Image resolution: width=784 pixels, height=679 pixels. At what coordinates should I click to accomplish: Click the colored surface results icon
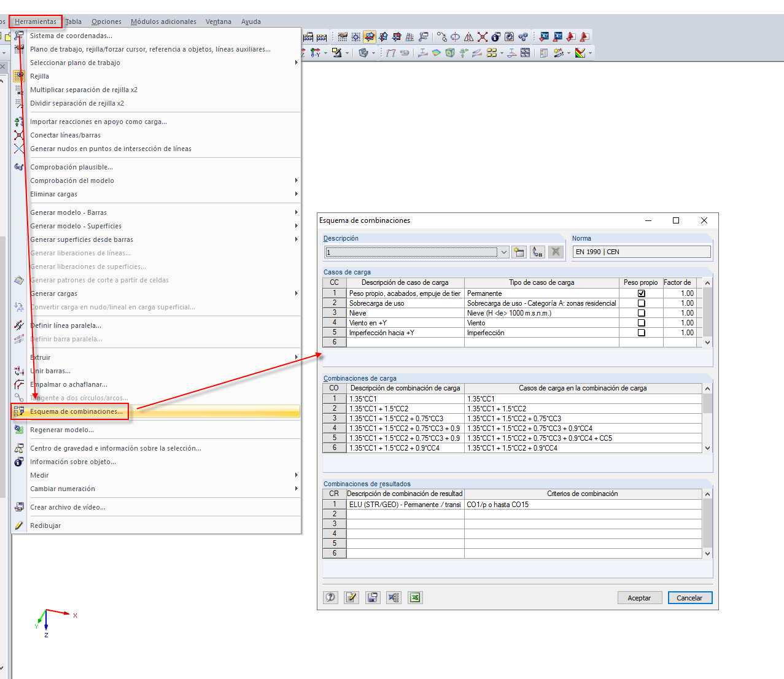pyautogui.click(x=437, y=53)
